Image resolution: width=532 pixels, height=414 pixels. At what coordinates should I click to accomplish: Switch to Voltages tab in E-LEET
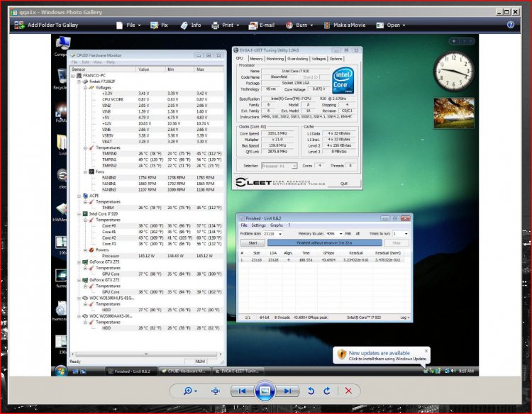[x=318, y=59]
